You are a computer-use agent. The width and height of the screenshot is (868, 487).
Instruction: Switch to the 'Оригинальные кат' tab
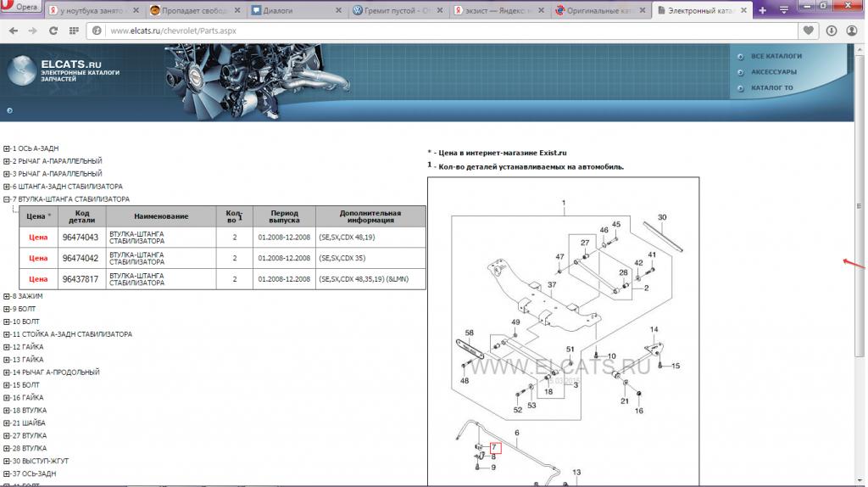click(x=601, y=10)
